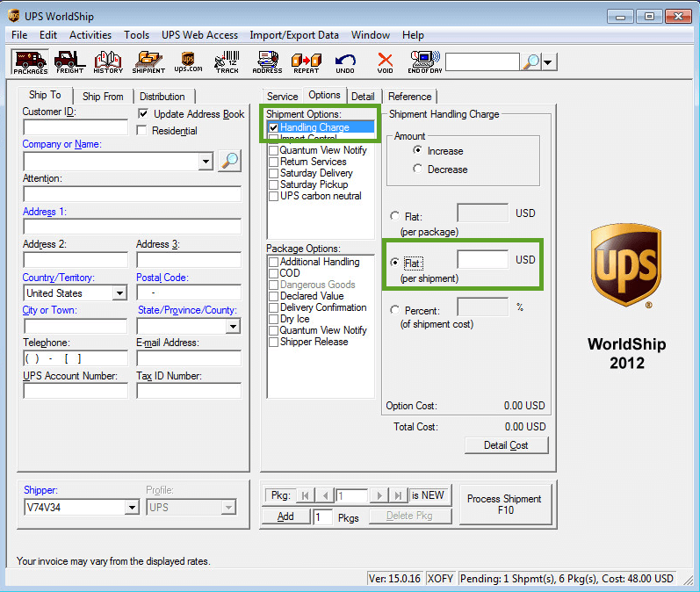This screenshot has width=700, height=592.
Task: Click the Flat per shipment amount field
Action: point(482,259)
